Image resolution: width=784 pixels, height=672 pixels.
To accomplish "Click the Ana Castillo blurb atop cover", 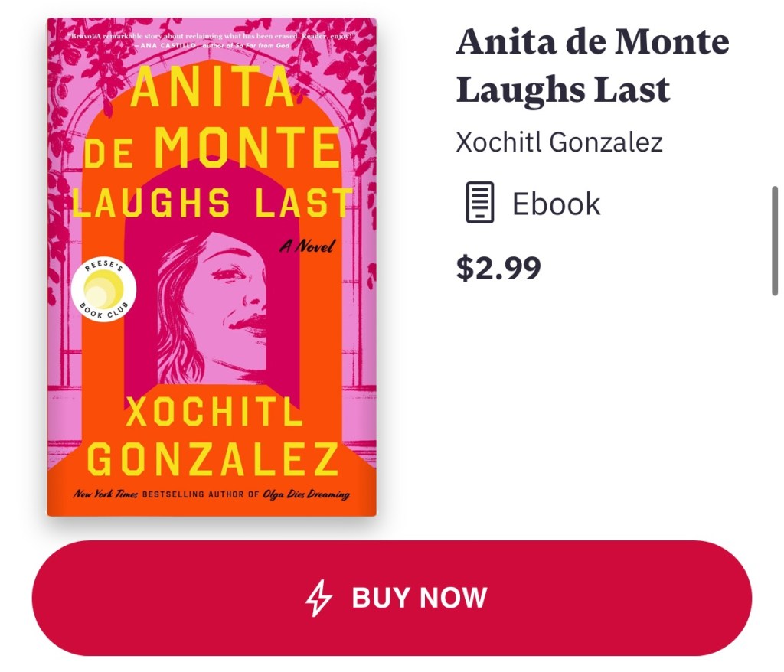I will click(211, 41).
